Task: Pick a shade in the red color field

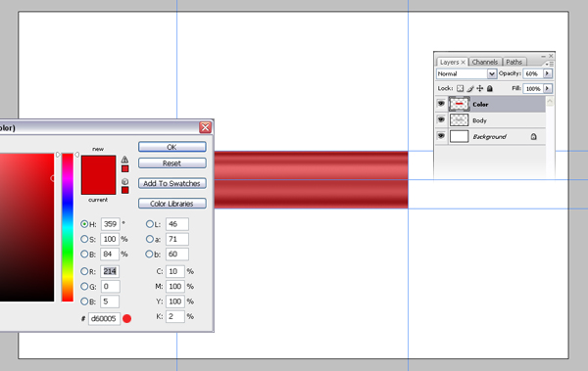Action: click(x=26, y=227)
